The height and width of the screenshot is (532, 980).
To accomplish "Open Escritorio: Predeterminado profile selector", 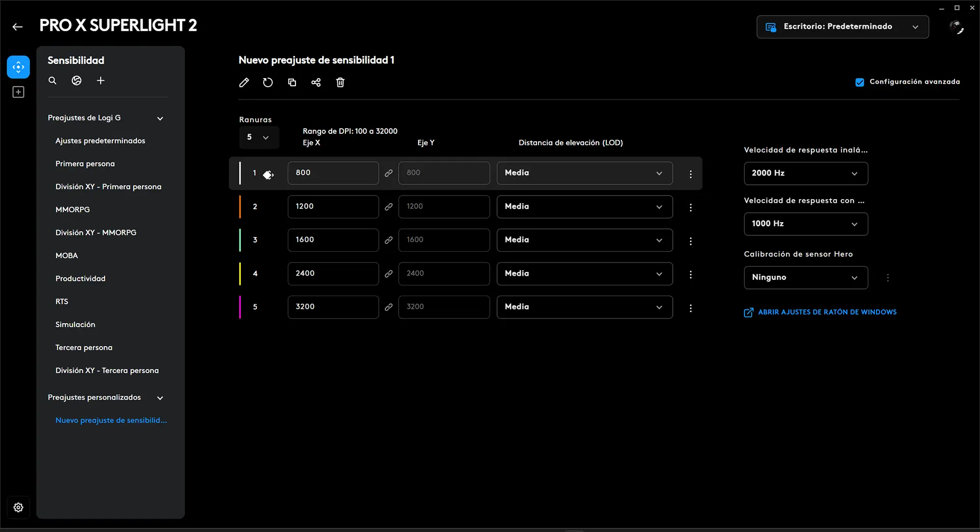I will pos(843,27).
